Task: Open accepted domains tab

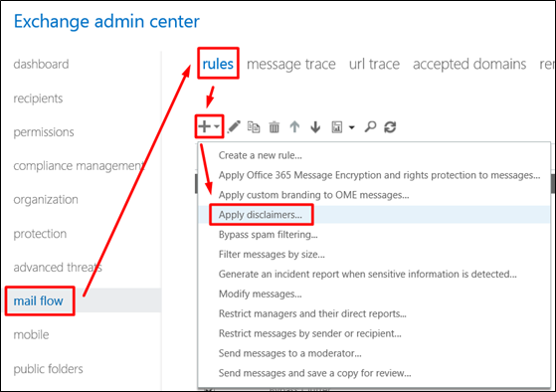Action: (x=469, y=65)
